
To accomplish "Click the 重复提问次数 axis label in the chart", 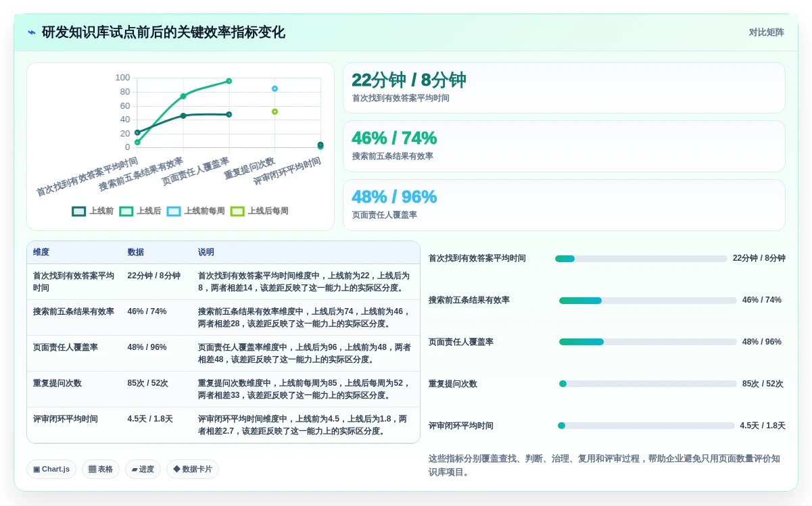I will [249, 169].
